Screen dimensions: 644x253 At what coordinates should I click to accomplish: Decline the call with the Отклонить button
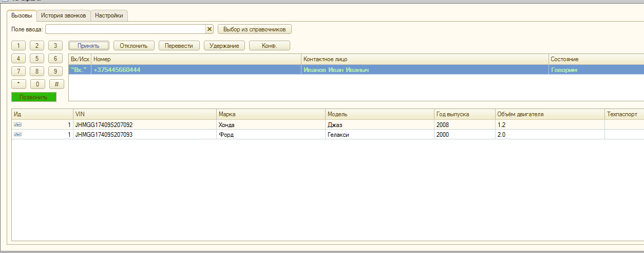point(134,46)
